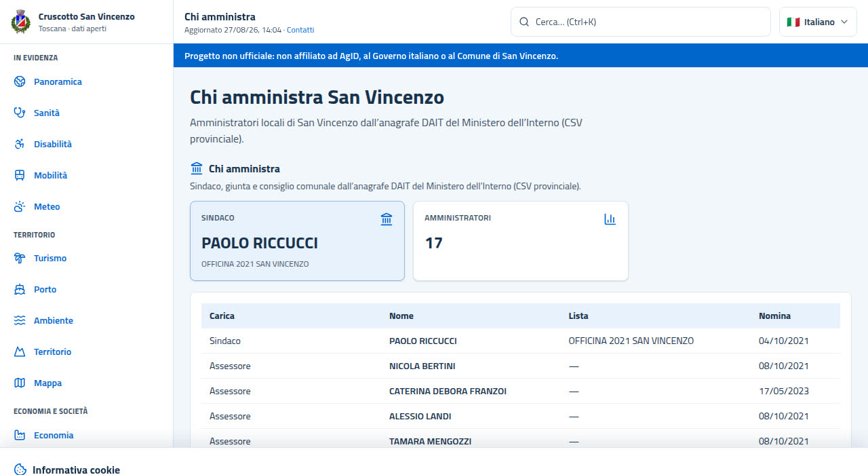Click the building icon beside Chi amministra heading
Image resolution: width=868 pixels, height=475 pixels.
[197, 168]
